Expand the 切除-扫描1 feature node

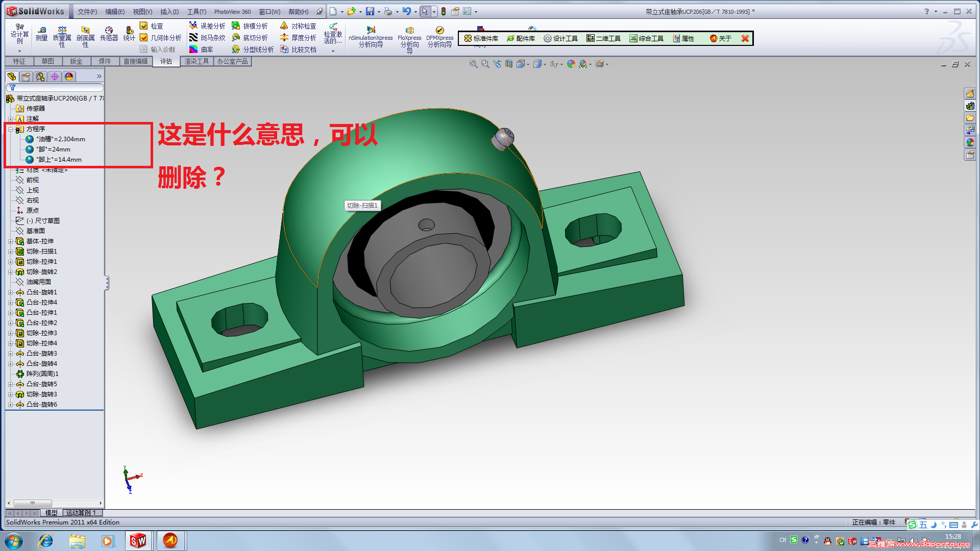[10, 252]
